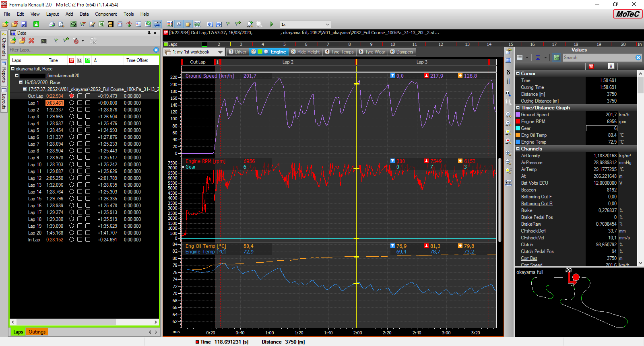Tick the reference checkbox for Lap 15
644x346 pixels.
click(88, 199)
